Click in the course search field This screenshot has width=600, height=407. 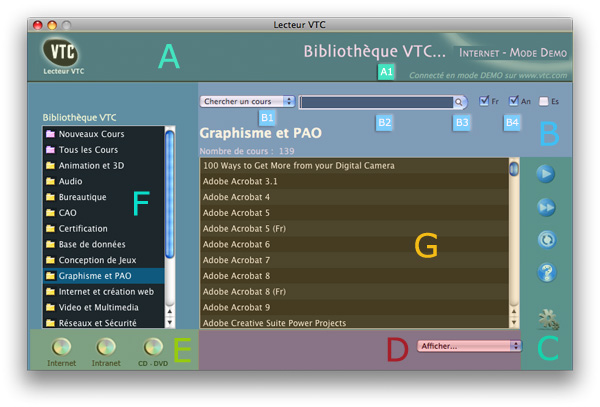coord(376,102)
